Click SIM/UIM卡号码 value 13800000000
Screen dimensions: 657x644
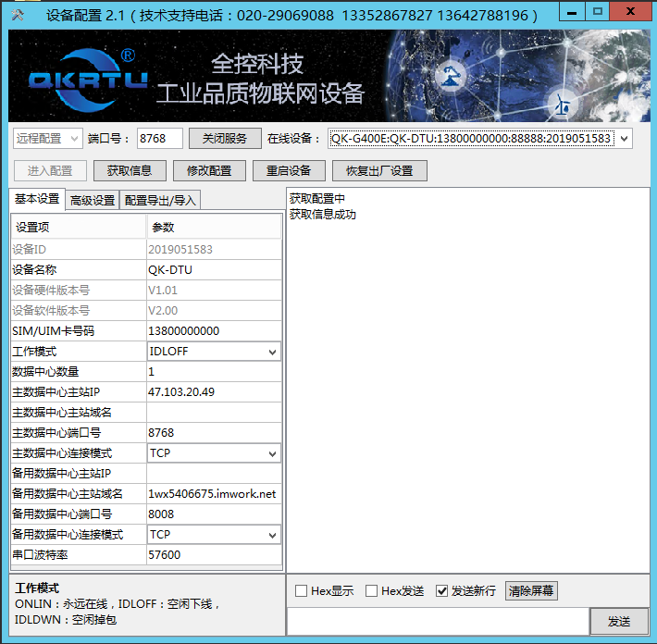coord(214,331)
